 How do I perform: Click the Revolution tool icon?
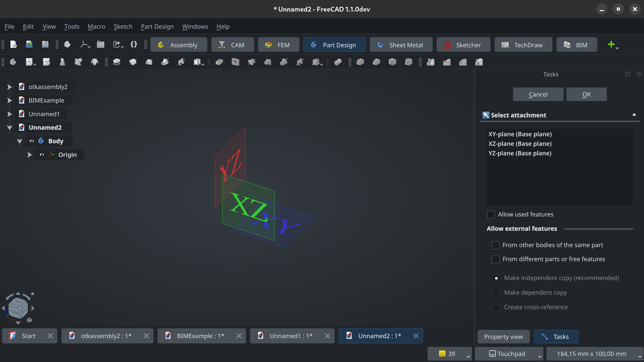coord(133,62)
